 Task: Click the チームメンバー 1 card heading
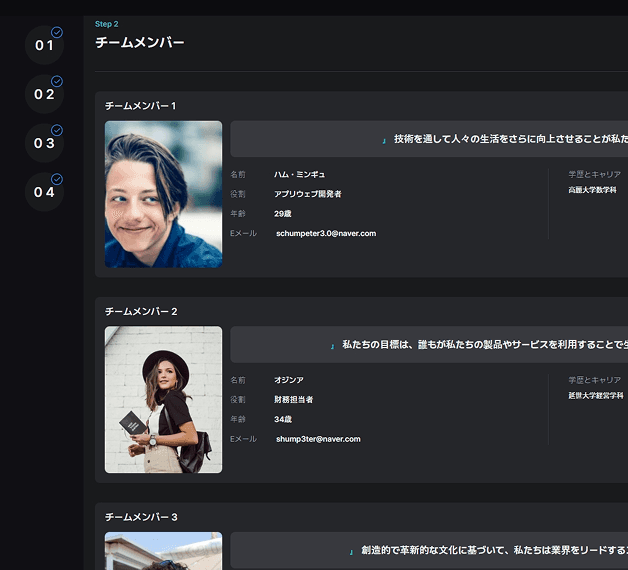(141, 106)
